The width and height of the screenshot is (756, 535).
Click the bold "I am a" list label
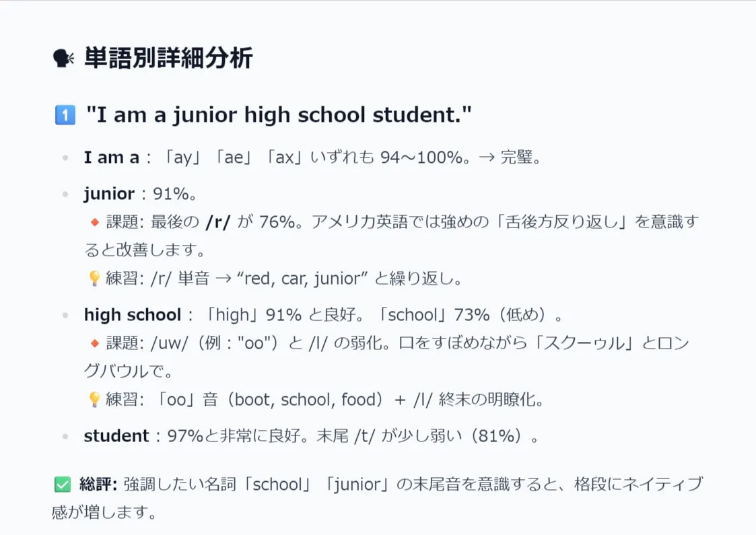pyautogui.click(x=111, y=158)
